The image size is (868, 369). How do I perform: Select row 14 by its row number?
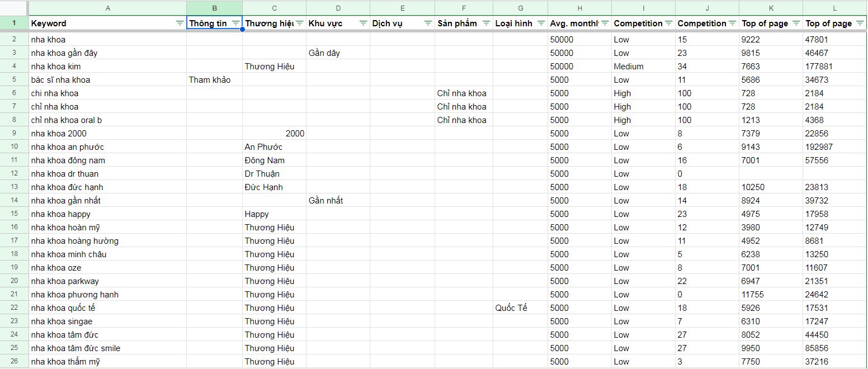(x=14, y=201)
